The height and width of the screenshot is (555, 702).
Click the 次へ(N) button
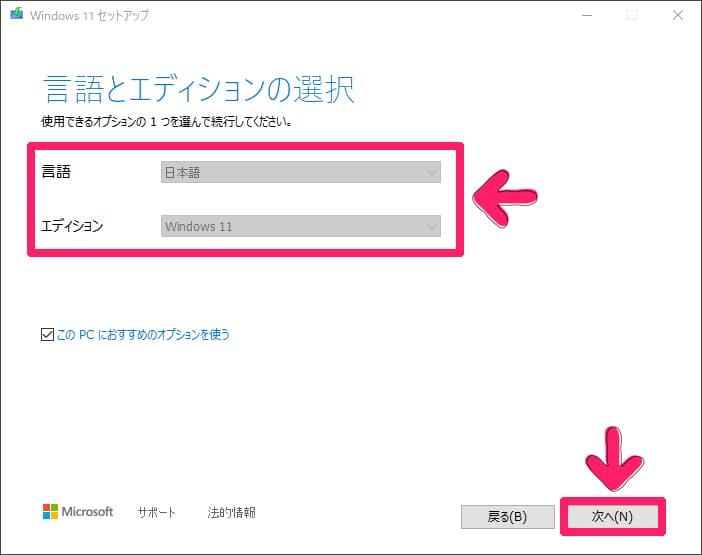click(x=612, y=517)
